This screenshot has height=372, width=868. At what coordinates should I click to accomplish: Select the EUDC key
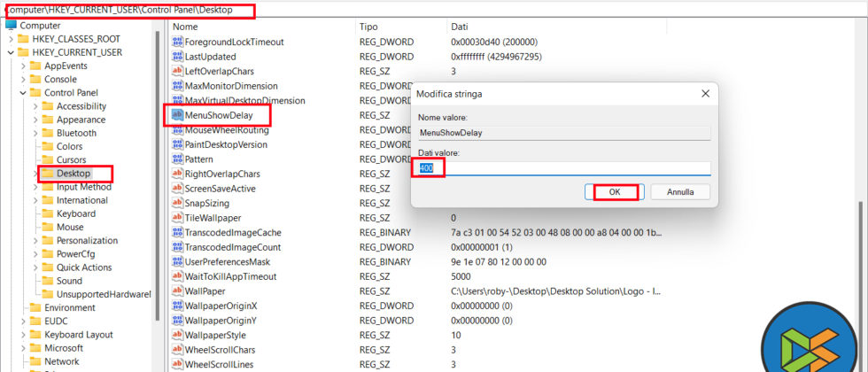[56, 321]
